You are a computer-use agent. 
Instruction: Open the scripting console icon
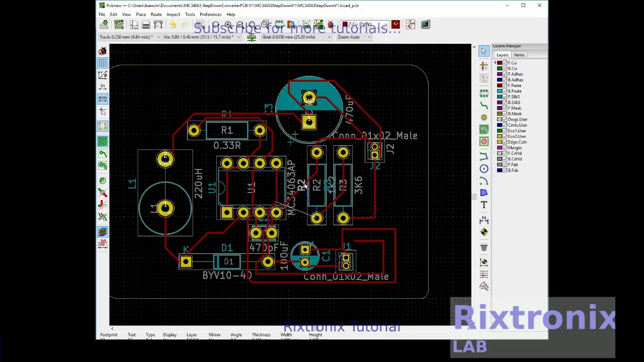click(426, 25)
